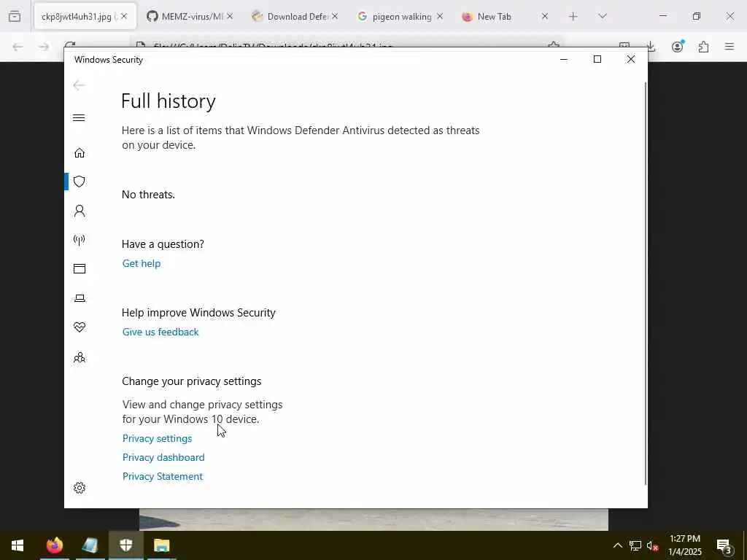Viewport: 747px width, 560px height.
Task: Click Windows Security shield in taskbar
Action: [x=125, y=545]
